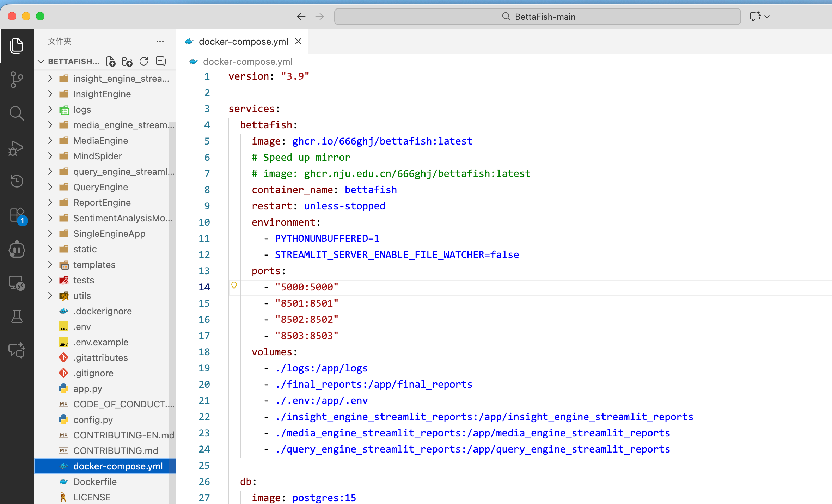Open the explorer more actions menu
832x504 pixels.
tap(160, 42)
